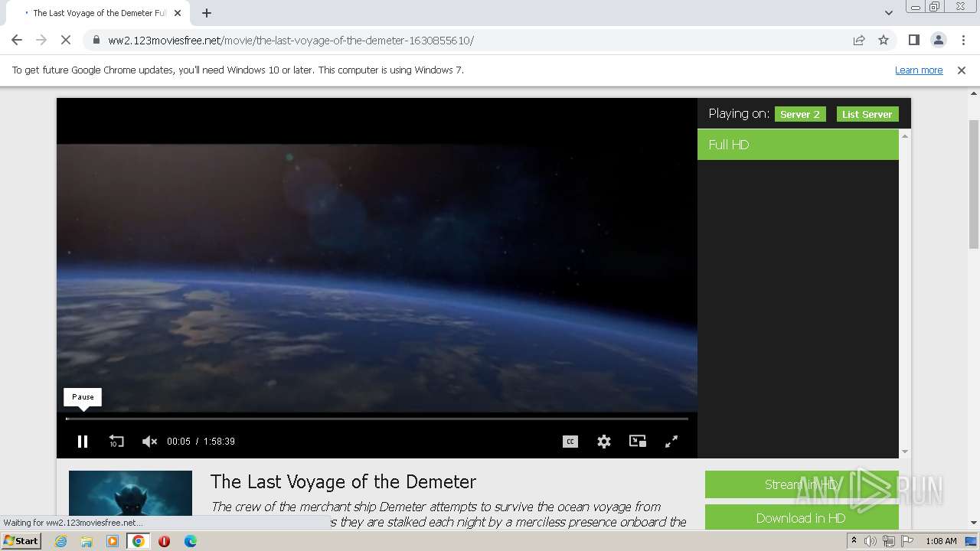Open File Explorer from taskbar
Screen dimensions: 980x551
coord(87,541)
